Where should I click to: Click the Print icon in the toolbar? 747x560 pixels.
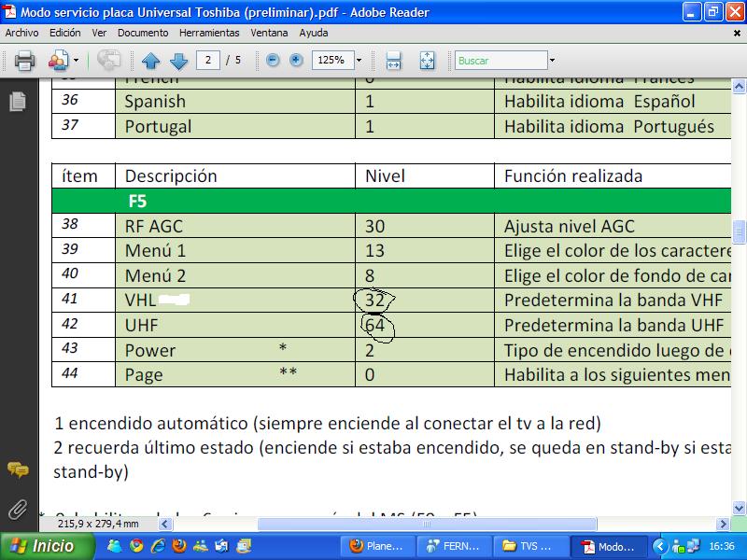point(24,61)
